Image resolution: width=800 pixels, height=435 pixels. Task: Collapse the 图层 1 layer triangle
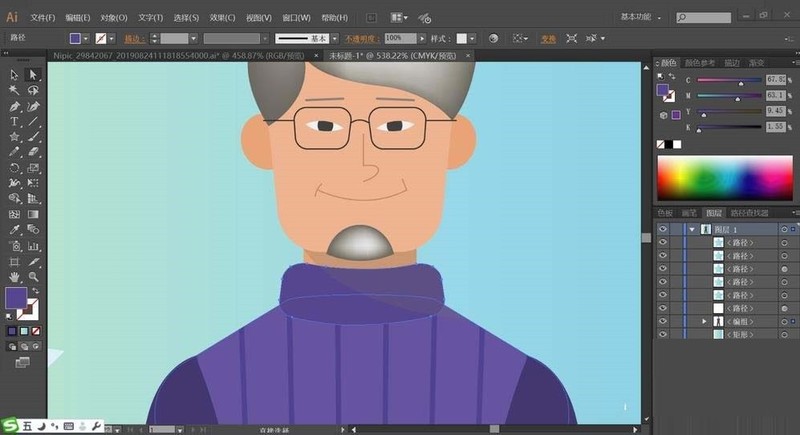(x=692, y=229)
